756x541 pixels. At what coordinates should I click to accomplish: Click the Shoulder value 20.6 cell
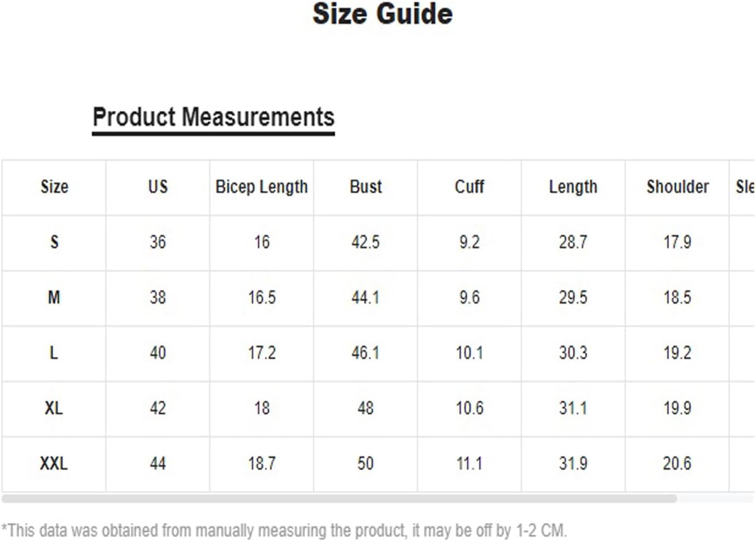(x=677, y=464)
